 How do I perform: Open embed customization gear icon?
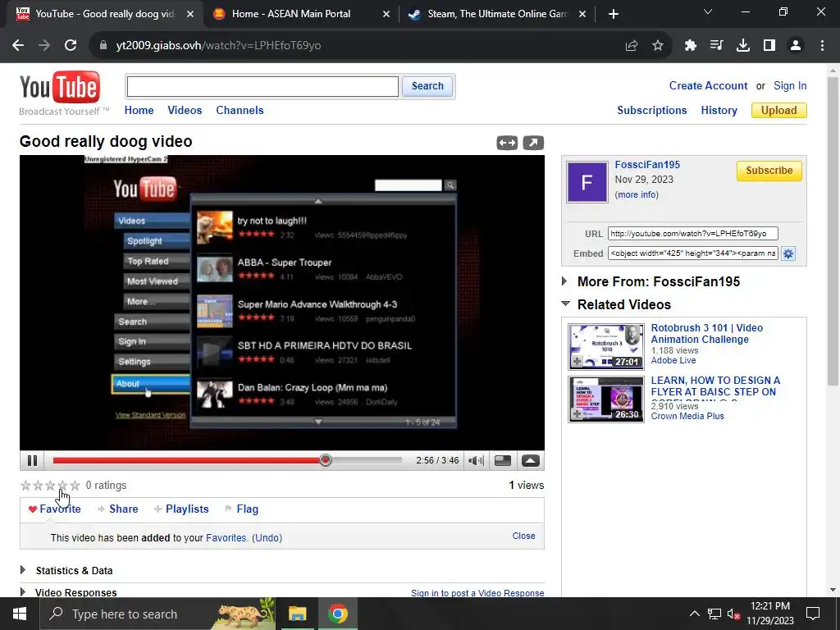coord(788,253)
